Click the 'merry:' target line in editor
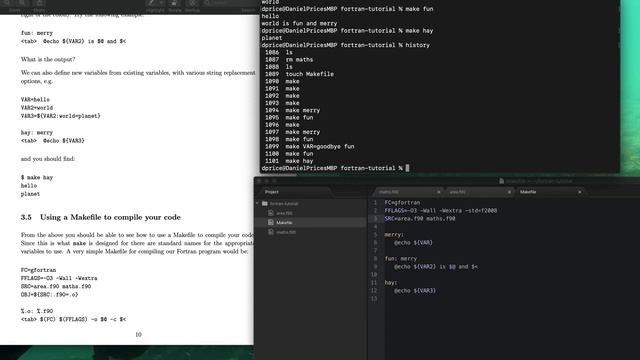The width and height of the screenshot is (640, 360). 394,235
